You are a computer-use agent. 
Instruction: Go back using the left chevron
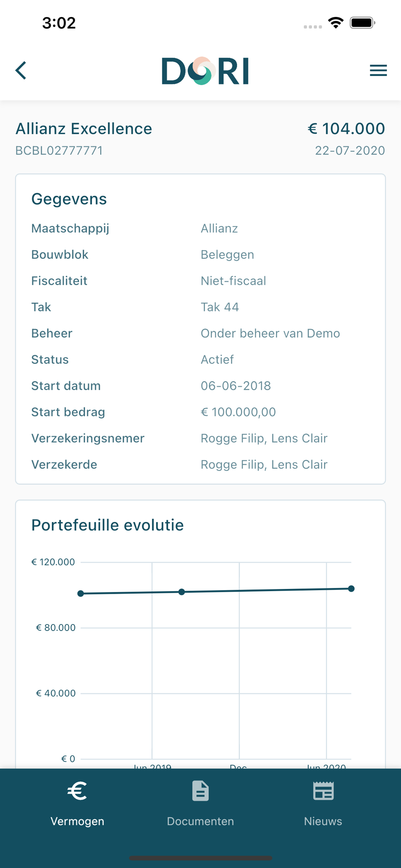(21, 70)
